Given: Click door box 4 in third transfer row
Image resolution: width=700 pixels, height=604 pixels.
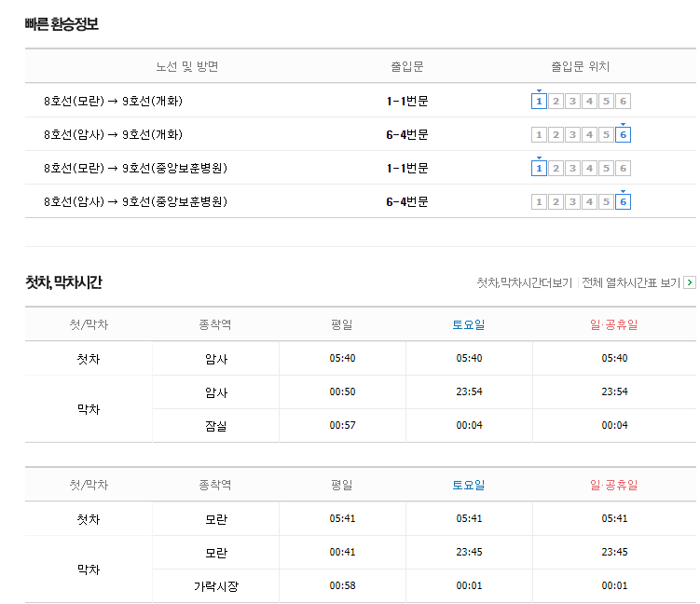Looking at the screenshot, I should (x=589, y=169).
